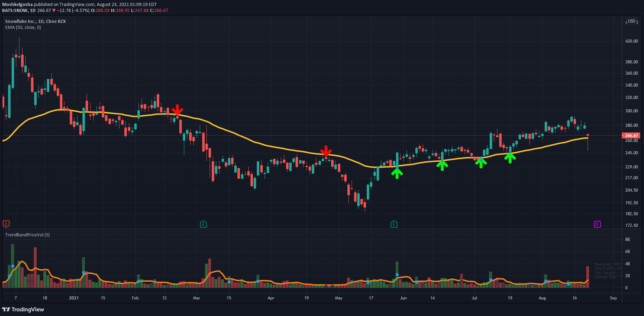Image resolution: width=644 pixels, height=316 pixels.
Task: Click the 4B volume axis label
Action: click(x=627, y=264)
